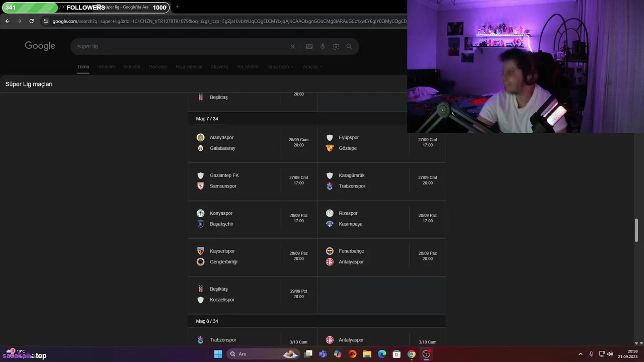The width and height of the screenshot is (644, 362).
Task: Switch to the Kısa videolar tab
Action: pyautogui.click(x=189, y=67)
